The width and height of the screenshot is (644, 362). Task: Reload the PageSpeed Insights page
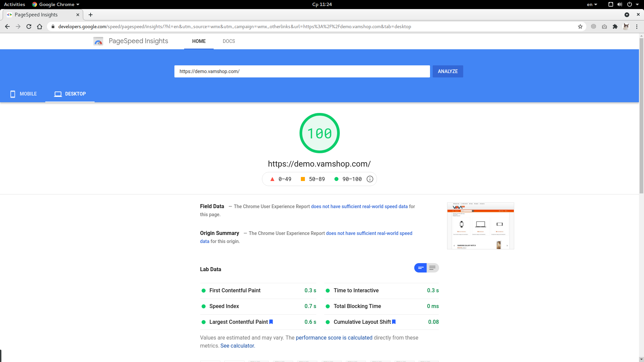(x=29, y=26)
